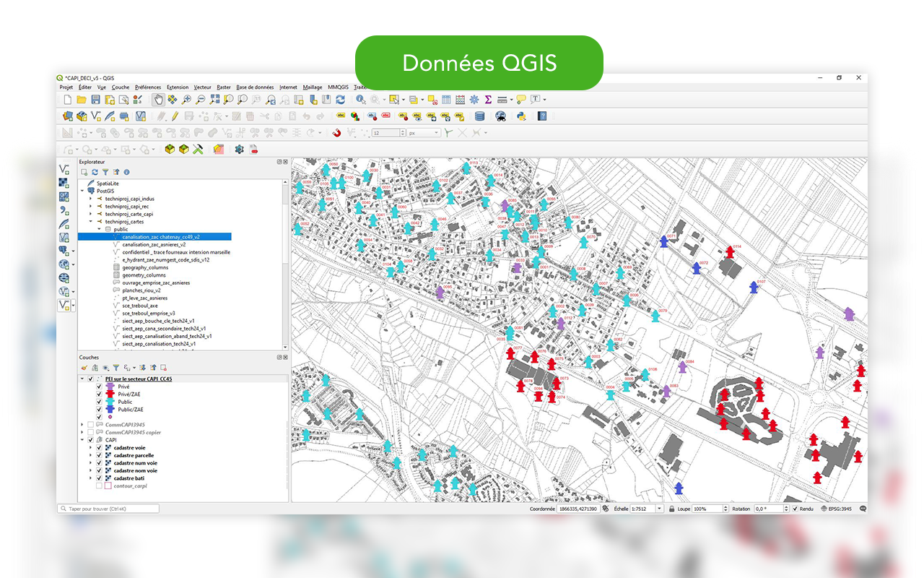Screen dimensions: 924x578
Task: Uncheck the Privé legend category
Action: pos(99,387)
